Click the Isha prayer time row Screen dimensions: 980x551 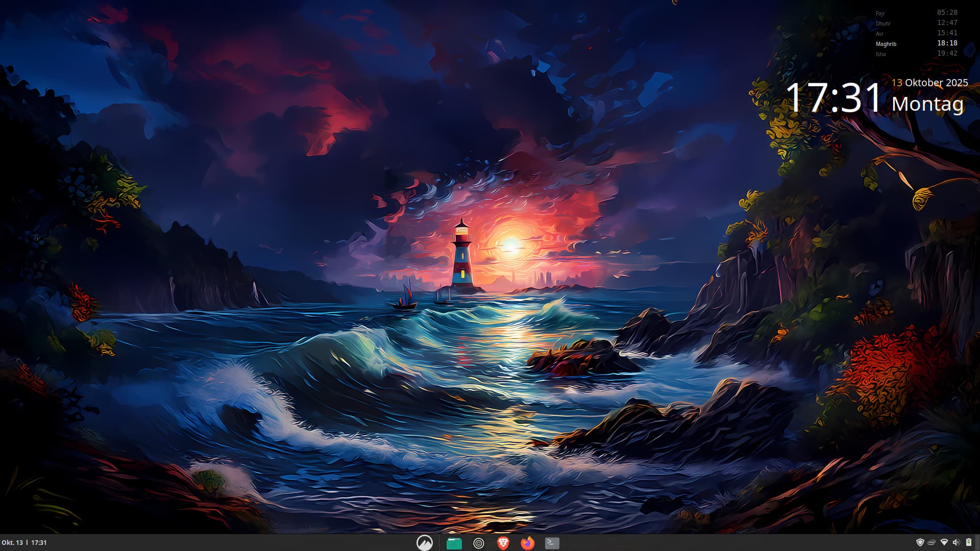[x=881, y=54]
